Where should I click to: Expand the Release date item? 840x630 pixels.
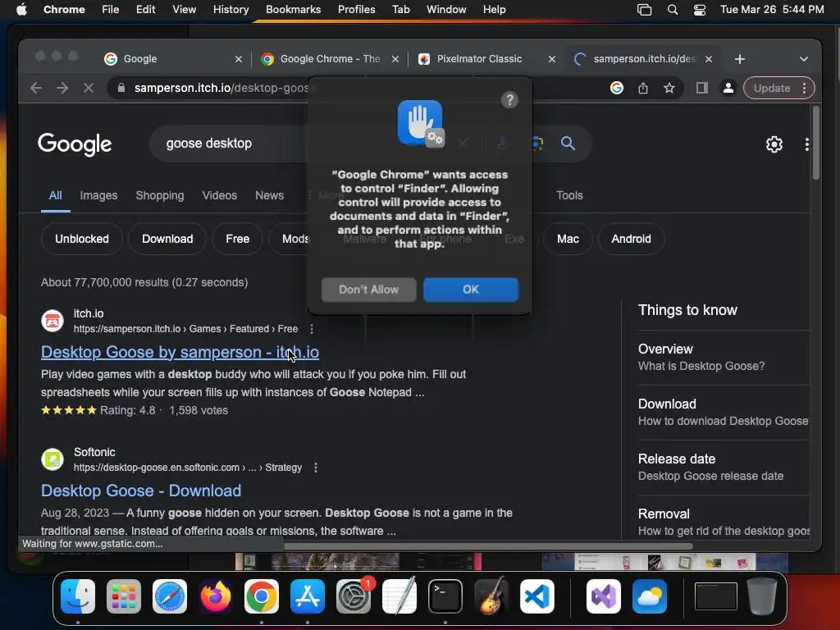724,467
